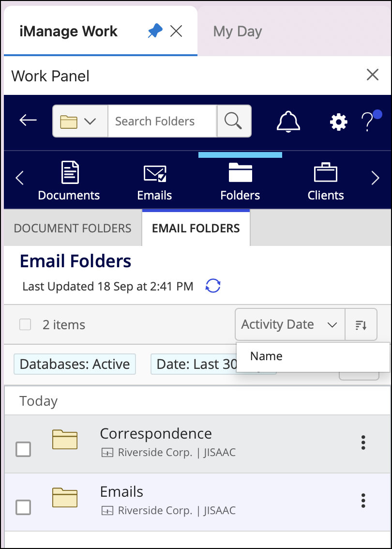Switch to the My Day tab
Viewport: 392px width, 549px height.
[237, 31]
